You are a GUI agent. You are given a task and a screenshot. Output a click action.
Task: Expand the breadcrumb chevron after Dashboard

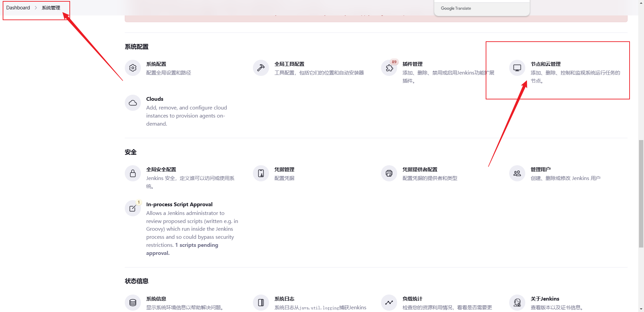(x=36, y=8)
